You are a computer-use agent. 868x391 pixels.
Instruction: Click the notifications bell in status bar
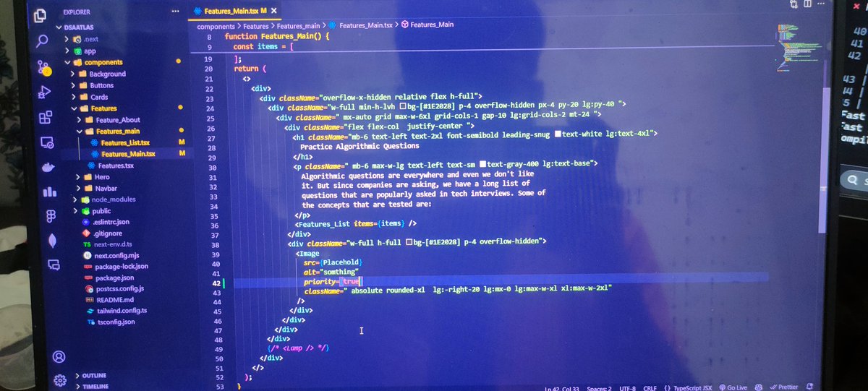point(810,386)
